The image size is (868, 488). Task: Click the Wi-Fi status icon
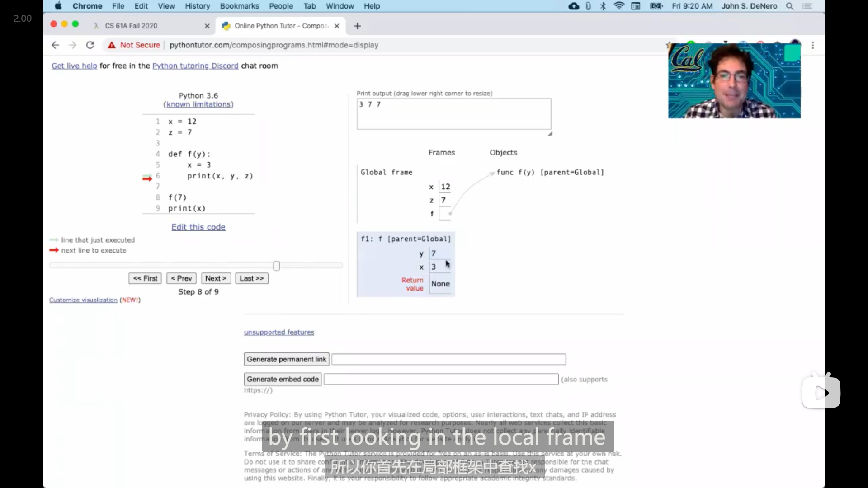(x=619, y=6)
